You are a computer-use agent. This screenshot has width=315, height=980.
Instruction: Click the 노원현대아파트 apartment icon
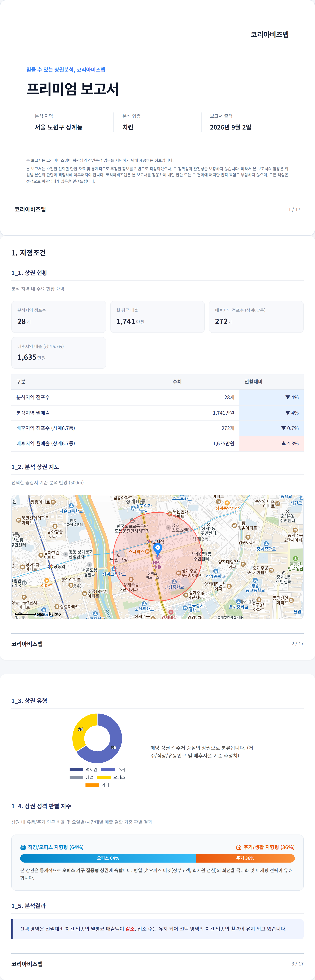tap(170, 514)
